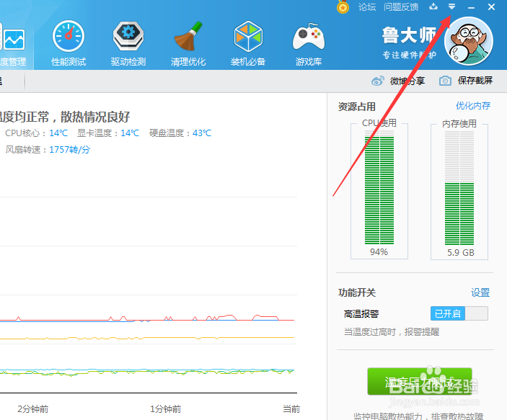Viewport: 507px width, 420px height.
Task: Open the 清理优化 broom icon
Action: click(x=188, y=36)
